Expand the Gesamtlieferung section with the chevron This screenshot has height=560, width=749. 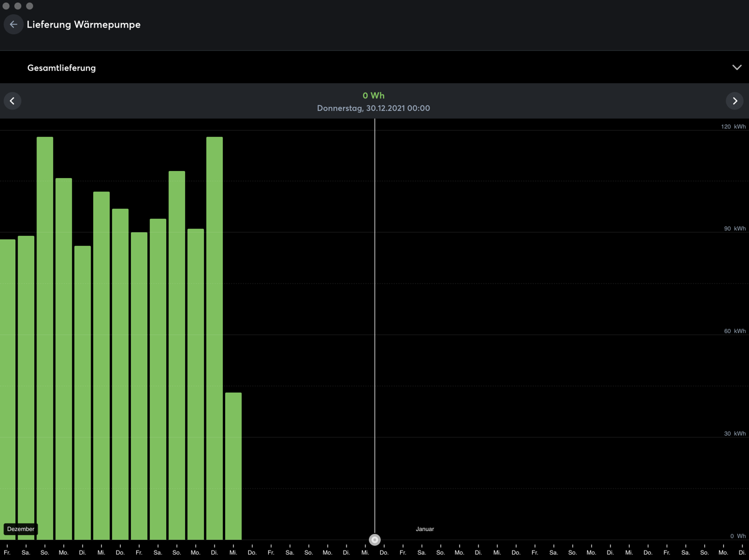click(736, 68)
